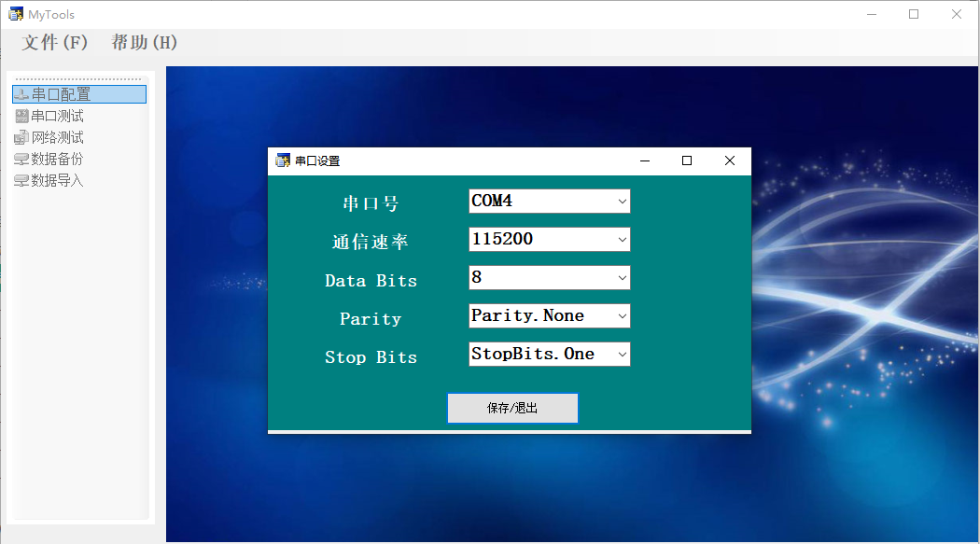Open the 通信速率 baud rate dropdown
The width and height of the screenshot is (980, 544).
[621, 239]
